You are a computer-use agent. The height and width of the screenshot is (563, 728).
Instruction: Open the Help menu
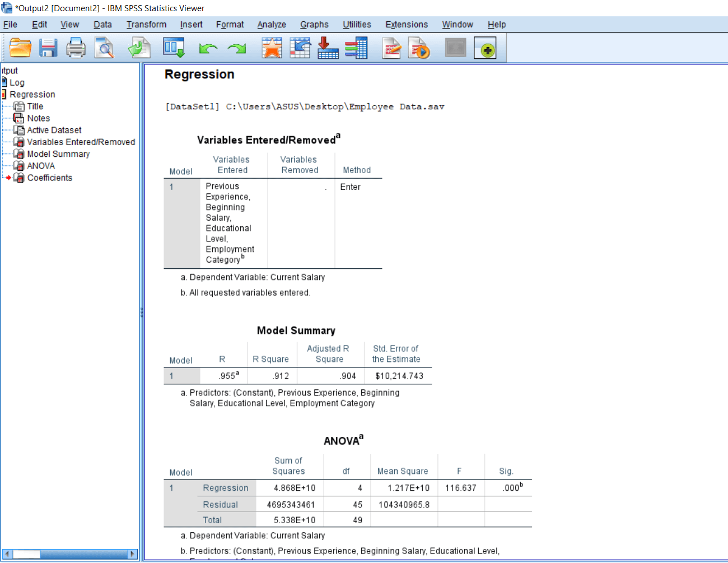coord(497,25)
